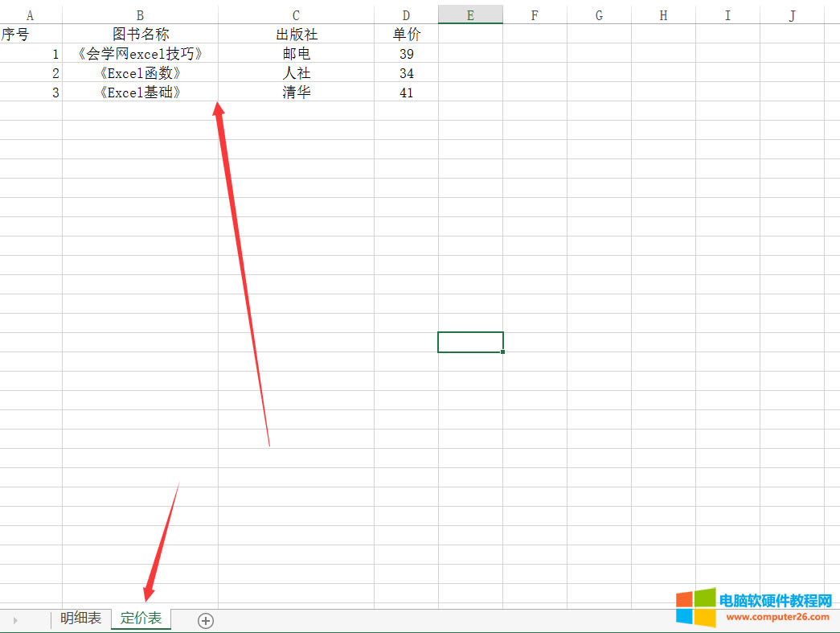Click the fill handle of the selected cell
Screen dimensions: 840x633
pyautogui.click(x=504, y=351)
